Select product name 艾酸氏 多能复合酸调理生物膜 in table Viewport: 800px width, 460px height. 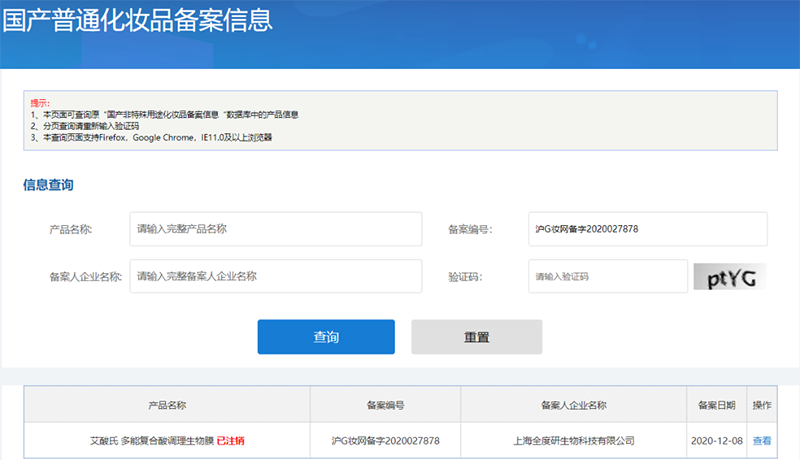(152, 441)
